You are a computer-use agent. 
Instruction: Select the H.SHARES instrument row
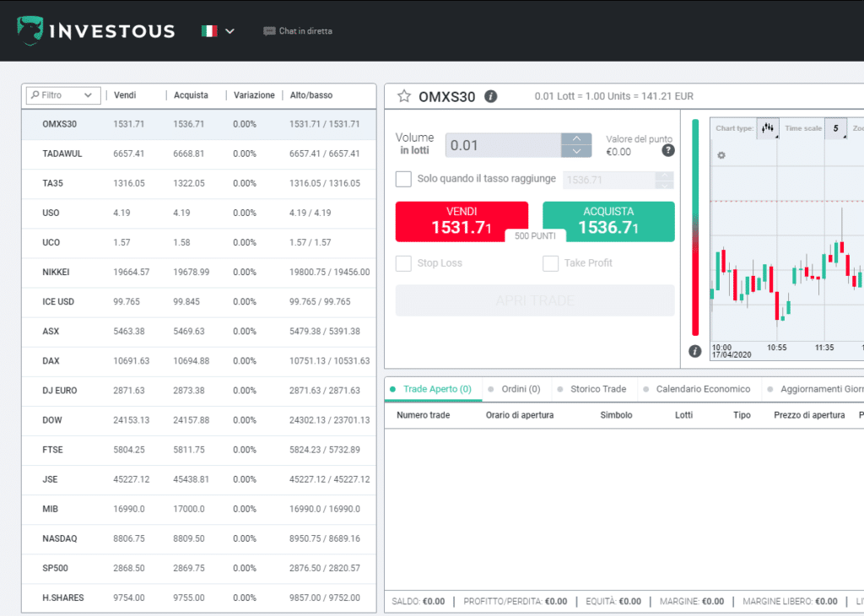199,597
